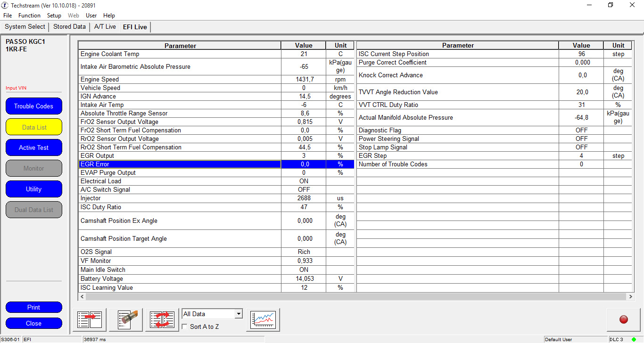Enable the Sort A to Z checkbox

[185, 327]
